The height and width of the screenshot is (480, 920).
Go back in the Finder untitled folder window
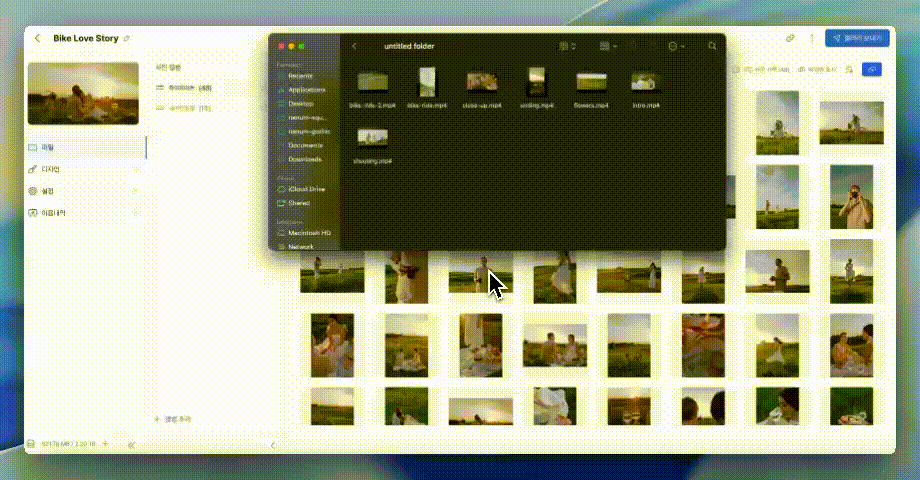355,46
